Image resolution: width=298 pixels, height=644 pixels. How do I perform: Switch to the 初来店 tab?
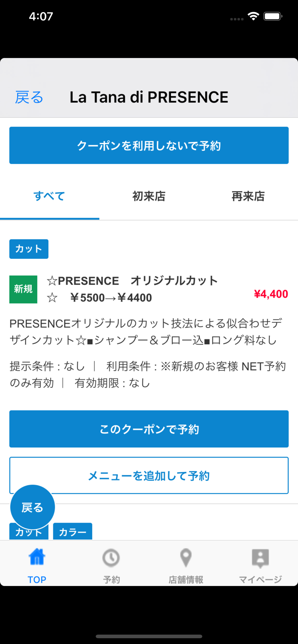[x=149, y=196]
